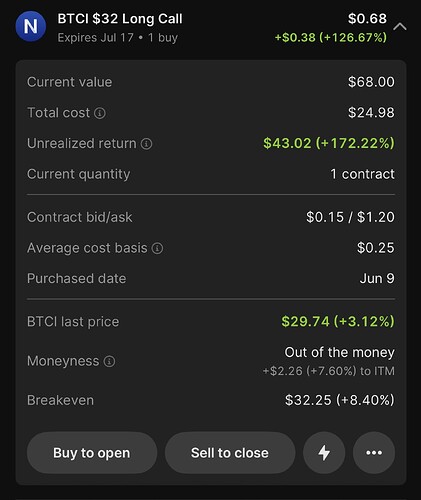
Task: Click the blue N ticker logo icon
Action: click(x=31, y=26)
